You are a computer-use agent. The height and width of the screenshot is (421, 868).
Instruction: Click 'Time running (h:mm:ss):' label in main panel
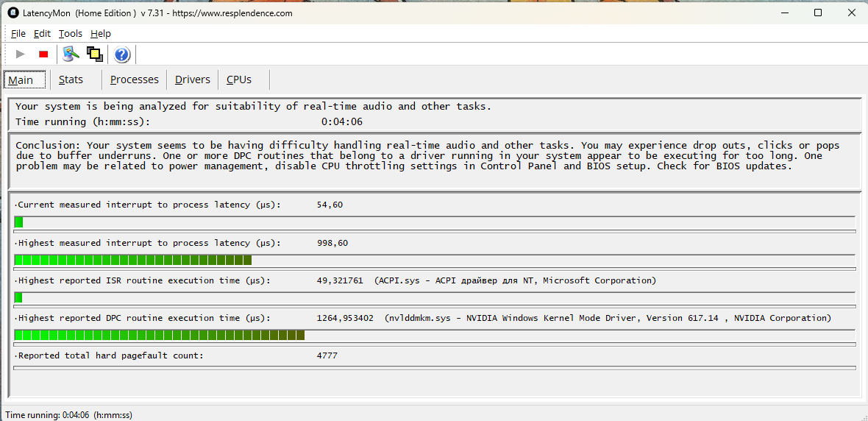click(82, 122)
